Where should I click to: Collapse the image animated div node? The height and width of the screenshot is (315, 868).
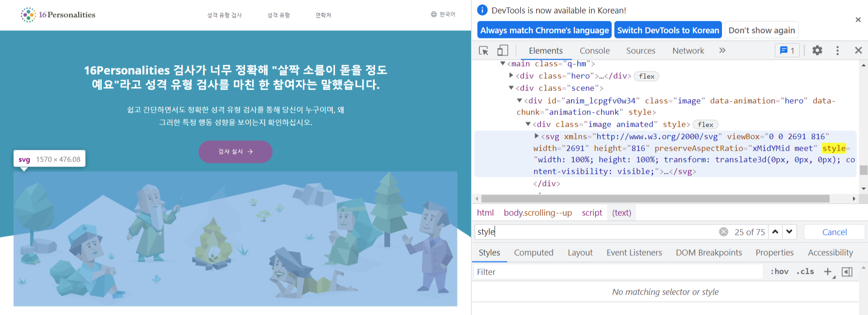coord(528,124)
